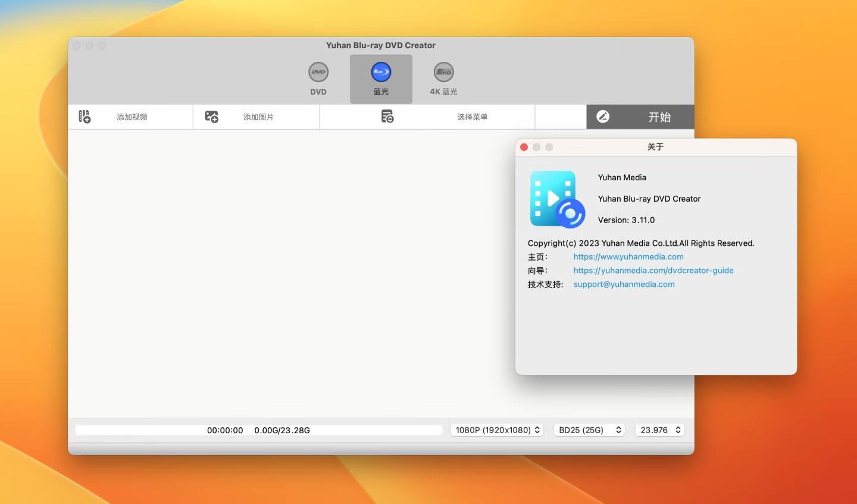Open the yuhanmedia.com homepage link
Screen dimensions: 857x504
click(x=628, y=257)
